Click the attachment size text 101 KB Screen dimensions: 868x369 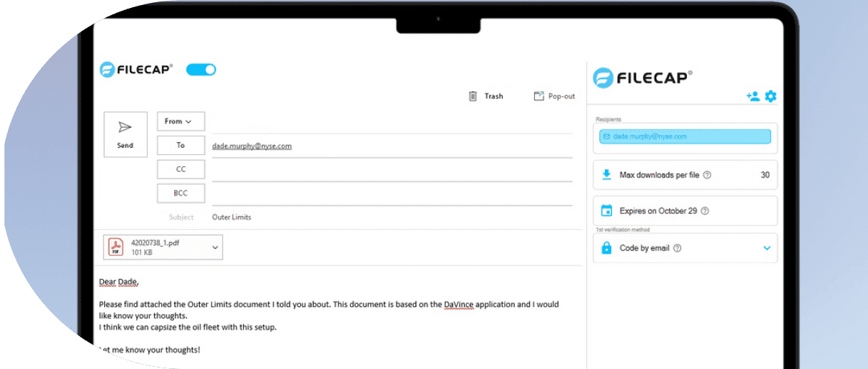tap(142, 253)
